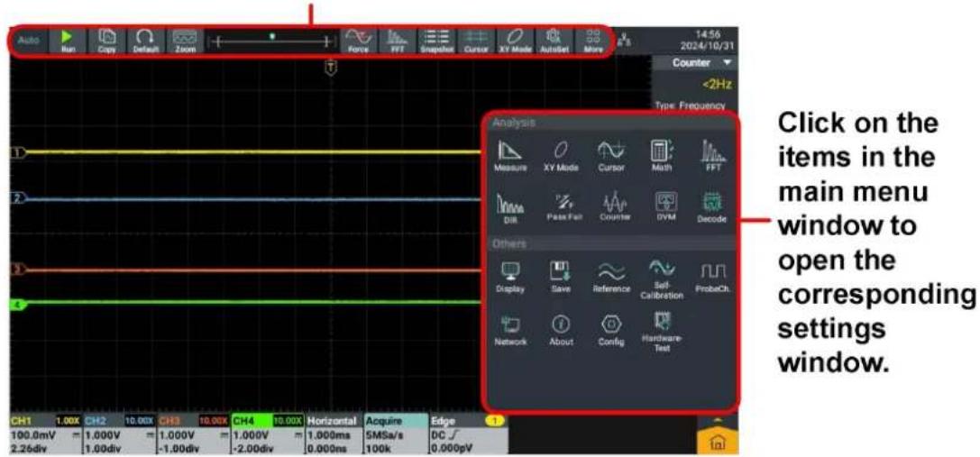Open Config settings
The width and height of the screenshot is (980, 457).
coord(610,332)
